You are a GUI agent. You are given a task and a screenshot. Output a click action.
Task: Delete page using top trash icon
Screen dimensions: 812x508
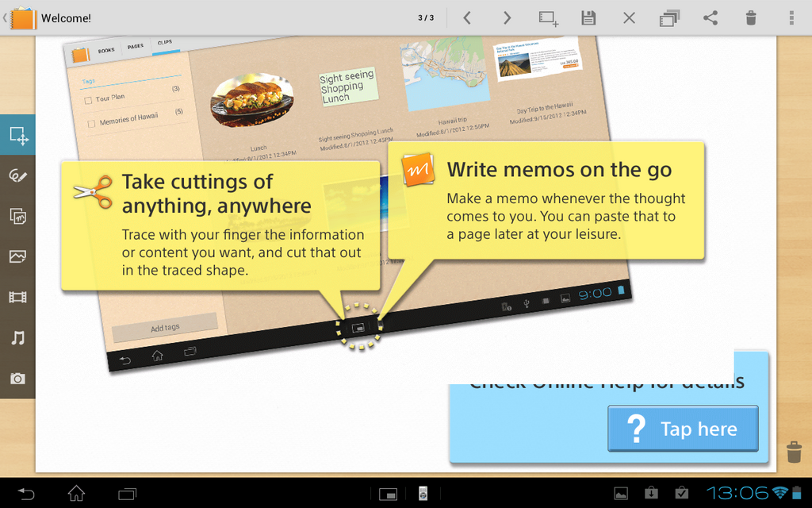[751, 18]
